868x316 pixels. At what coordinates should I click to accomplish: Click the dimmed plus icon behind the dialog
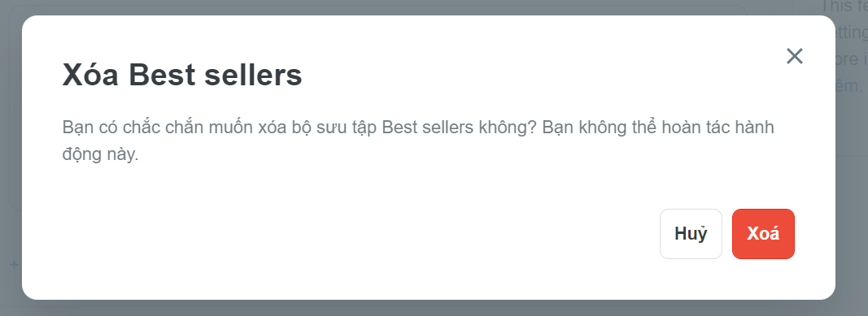pyautogui.click(x=14, y=265)
